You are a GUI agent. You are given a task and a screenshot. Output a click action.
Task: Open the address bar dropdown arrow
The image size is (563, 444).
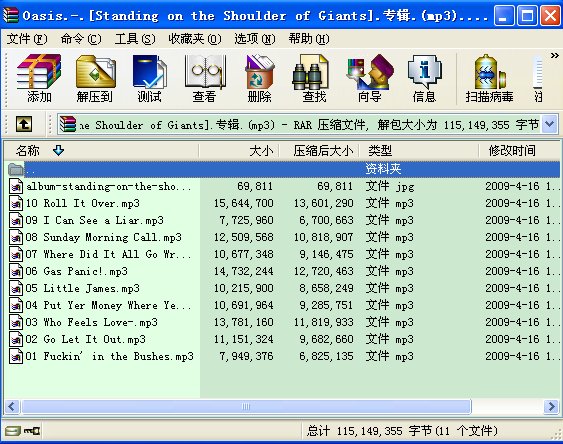coord(549,124)
